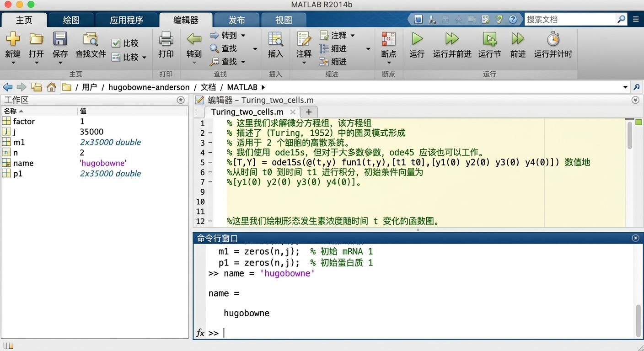Switch to the 发布 (Publish) tab
The width and height of the screenshot is (644, 351).
point(236,20)
